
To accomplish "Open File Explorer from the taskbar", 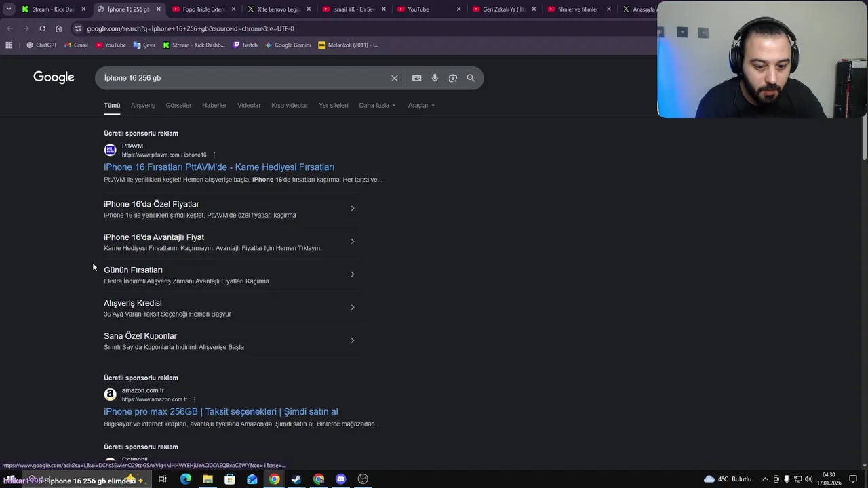I will click(x=208, y=479).
